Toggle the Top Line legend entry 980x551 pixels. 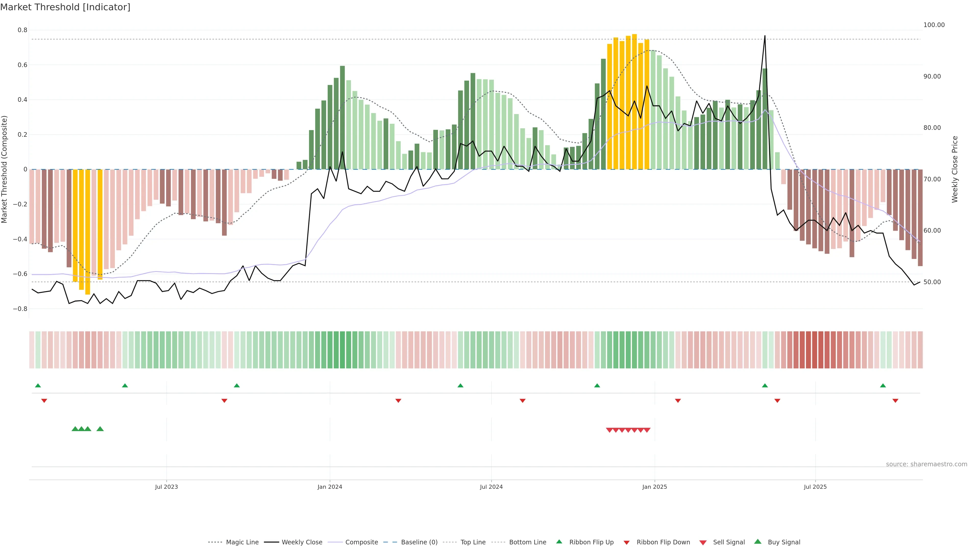pos(473,542)
